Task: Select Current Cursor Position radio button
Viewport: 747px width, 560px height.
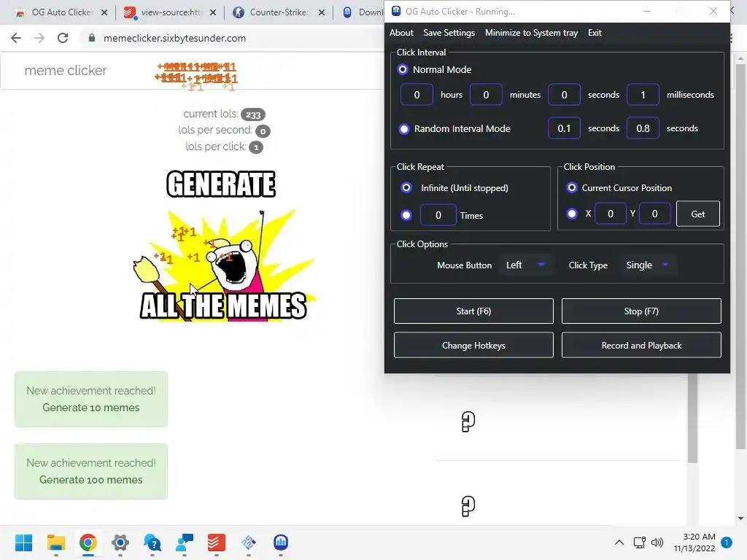Action: point(572,187)
